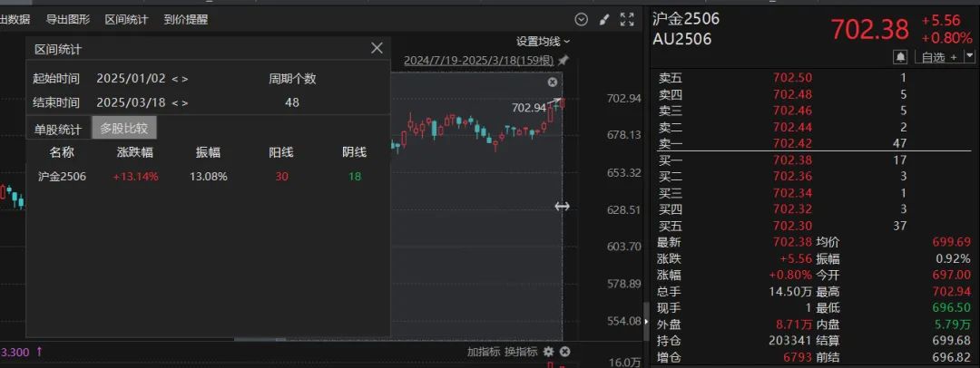Screen dimensions: 980x368
Task: Click the 2024/7/19-2025/3/18(159根) date range link
Action: 479,61
